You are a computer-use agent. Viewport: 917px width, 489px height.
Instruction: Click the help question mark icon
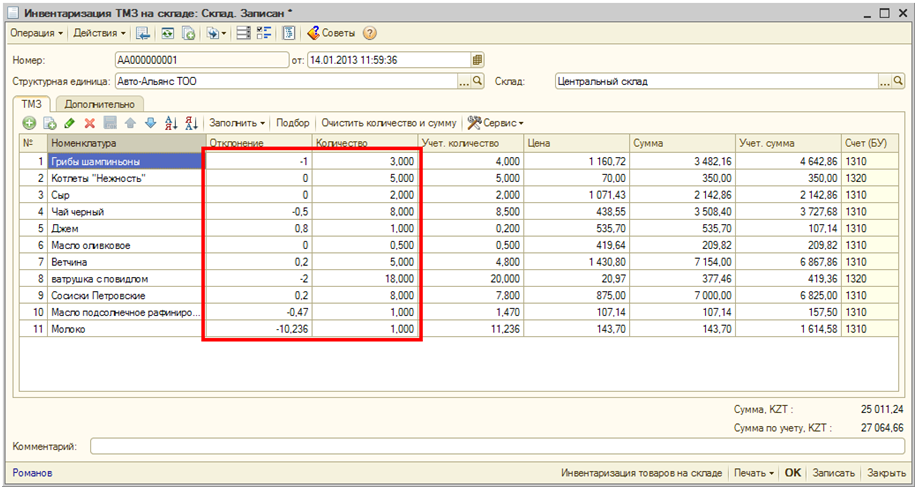click(x=370, y=33)
